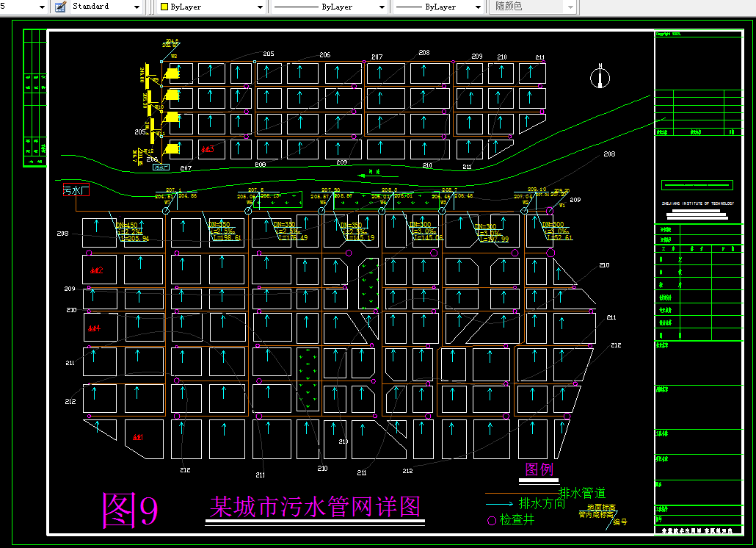Viewport: 756px width, 548px height.
Task: Select the L=205.94 length annotation
Action: [x=134, y=238]
